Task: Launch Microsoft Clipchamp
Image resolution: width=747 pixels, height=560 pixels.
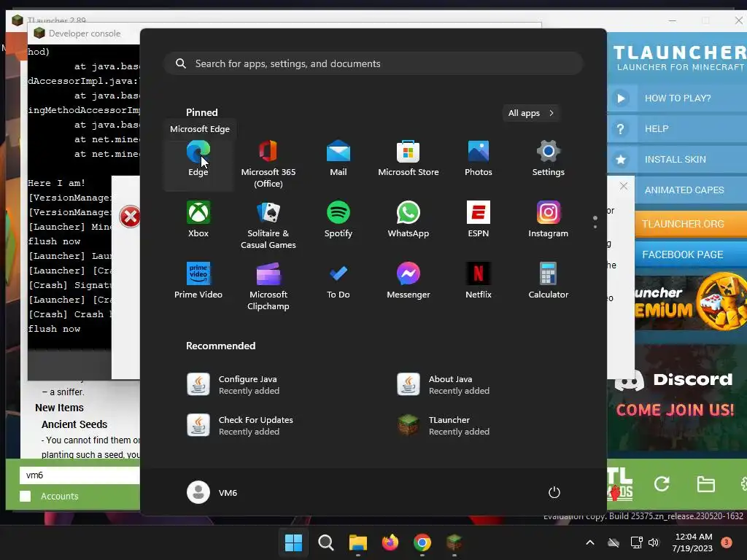Action: coord(268,286)
